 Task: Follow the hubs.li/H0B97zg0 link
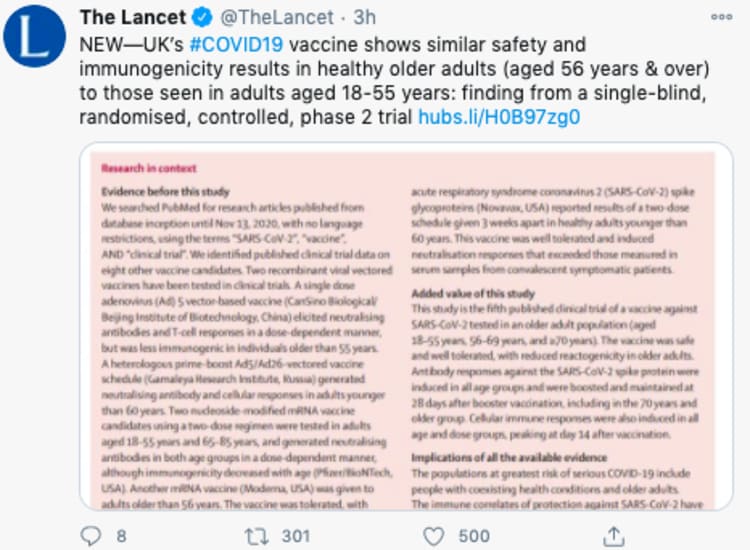499,117
